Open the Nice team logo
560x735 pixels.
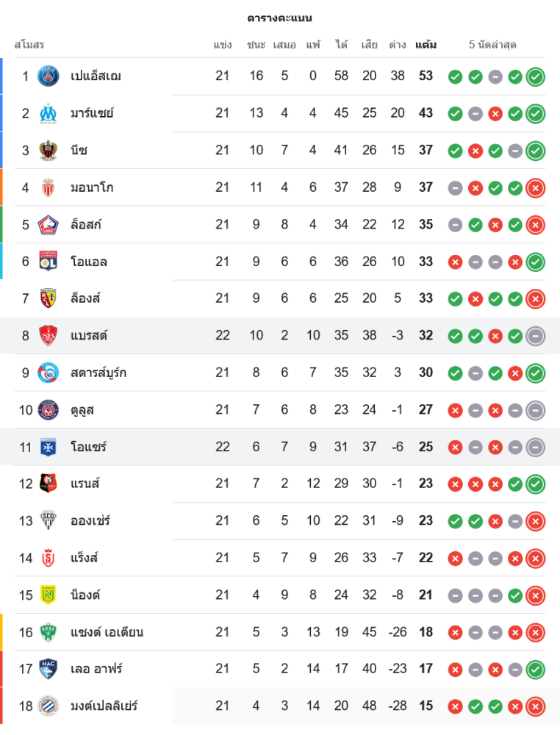49,150
